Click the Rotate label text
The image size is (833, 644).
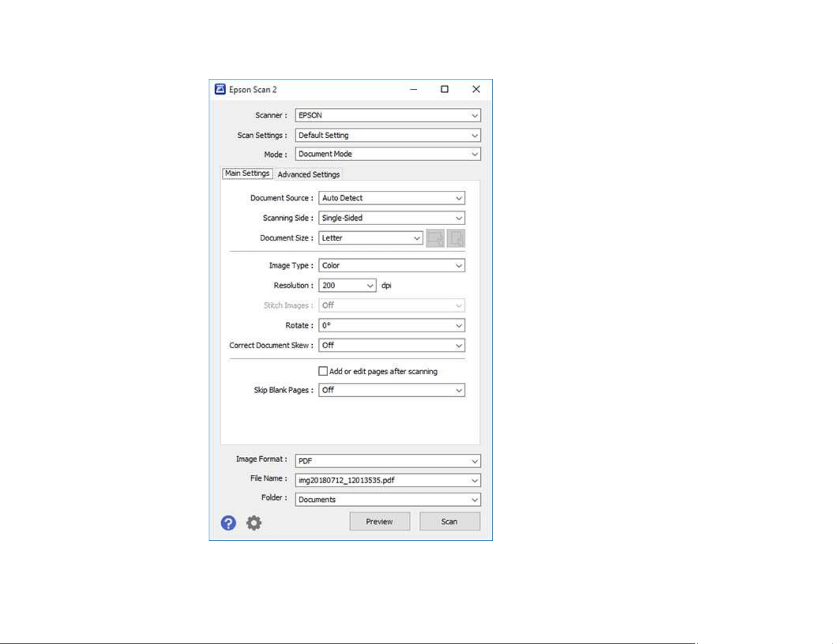pos(300,325)
